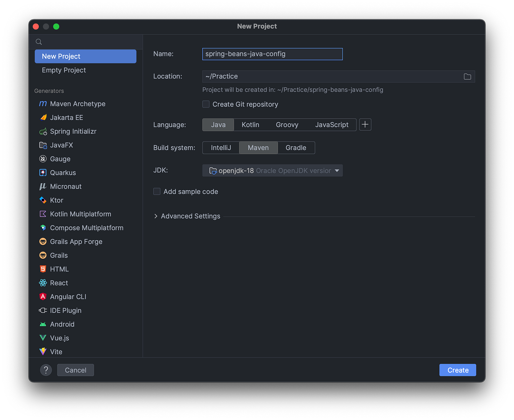514x420 pixels.
Task: Click the Grails generator icon
Action: tap(43, 255)
